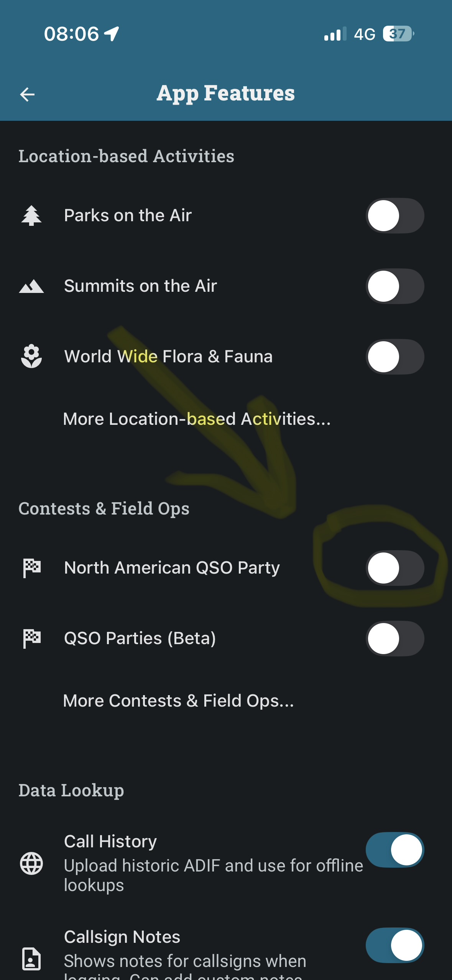This screenshot has width=452, height=980.
Task: Tap the battery indicator in status bar
Action: (x=398, y=34)
